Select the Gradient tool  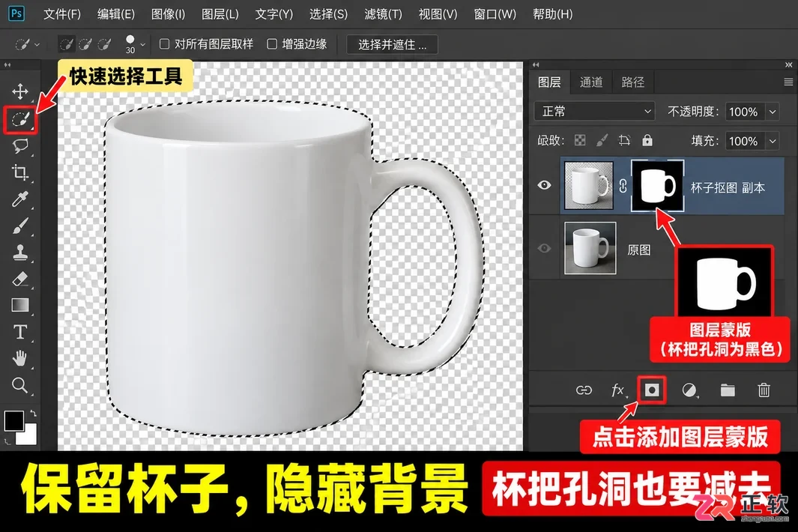pos(19,305)
